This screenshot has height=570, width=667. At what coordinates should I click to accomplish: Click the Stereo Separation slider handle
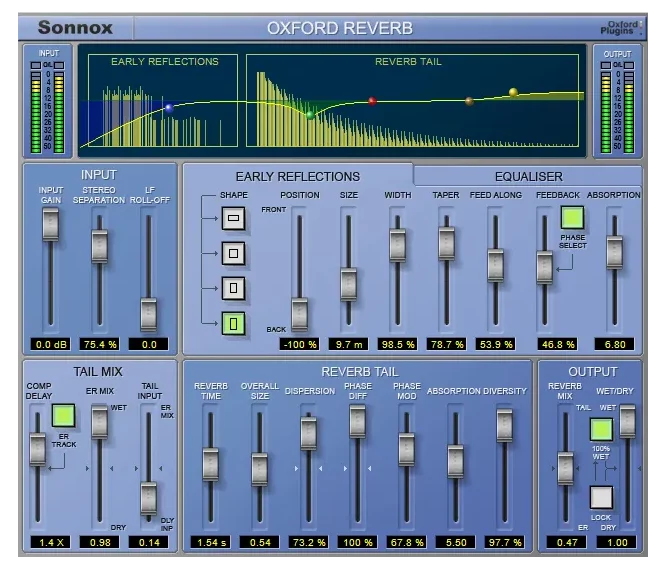click(x=100, y=246)
